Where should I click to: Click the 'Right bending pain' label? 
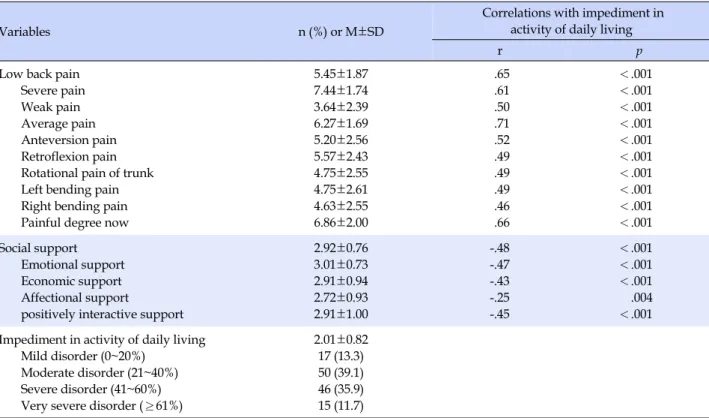tap(74, 206)
